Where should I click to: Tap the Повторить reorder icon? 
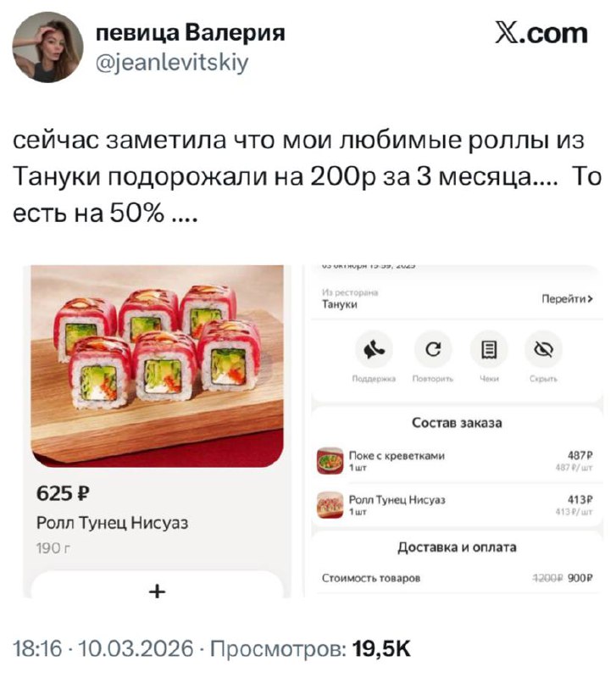pos(433,349)
